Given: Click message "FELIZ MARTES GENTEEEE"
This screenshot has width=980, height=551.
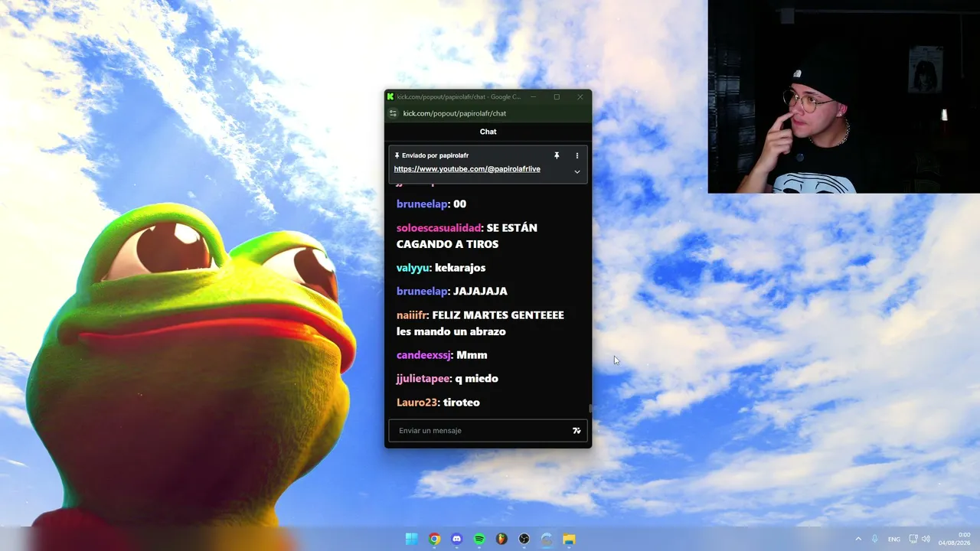Looking at the screenshot, I should click(x=498, y=315).
